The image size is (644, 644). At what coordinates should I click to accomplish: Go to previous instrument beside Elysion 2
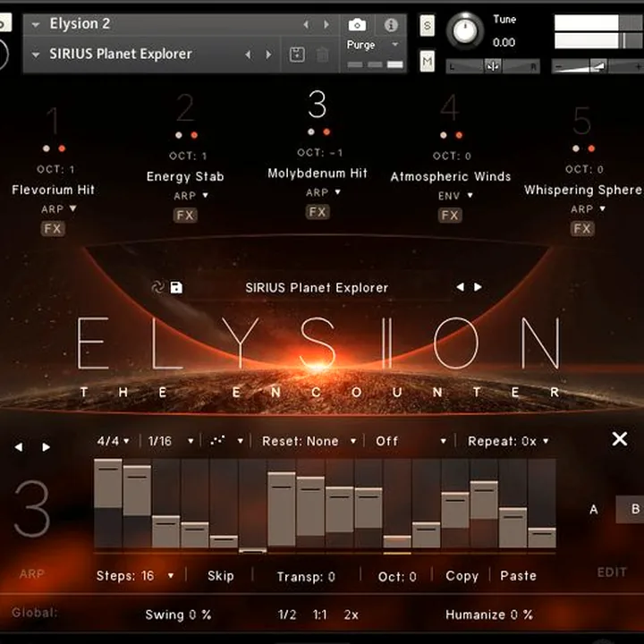click(306, 25)
